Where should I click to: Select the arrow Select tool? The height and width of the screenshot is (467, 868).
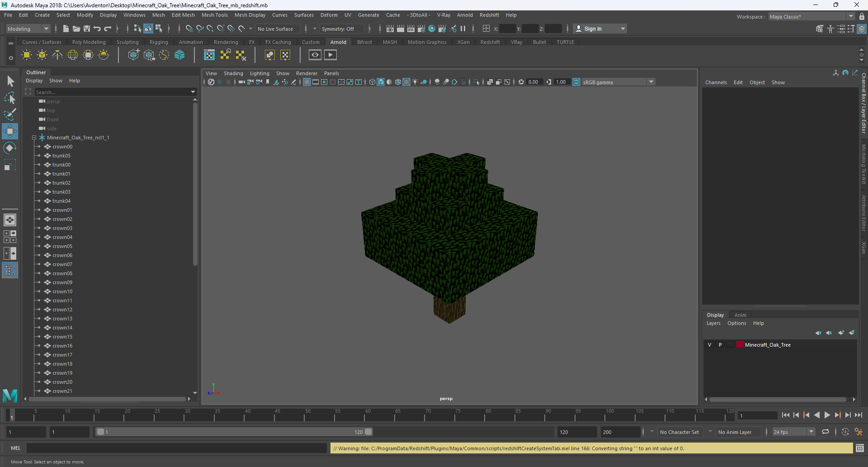tap(10, 81)
